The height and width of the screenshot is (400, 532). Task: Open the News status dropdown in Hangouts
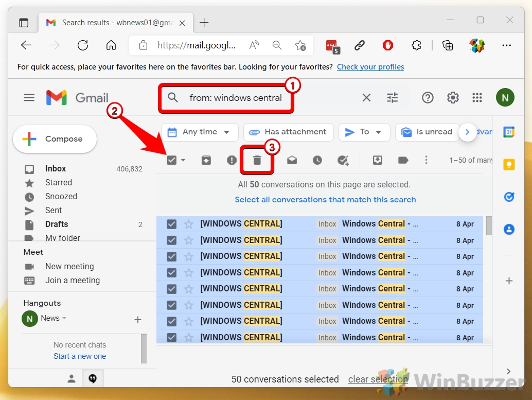64,318
